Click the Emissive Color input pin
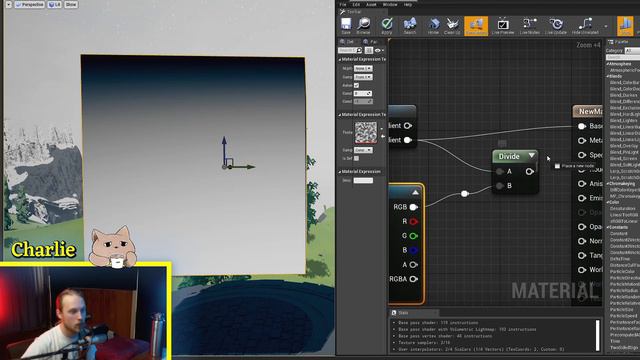The width and height of the screenshot is (640, 360). coord(582,198)
